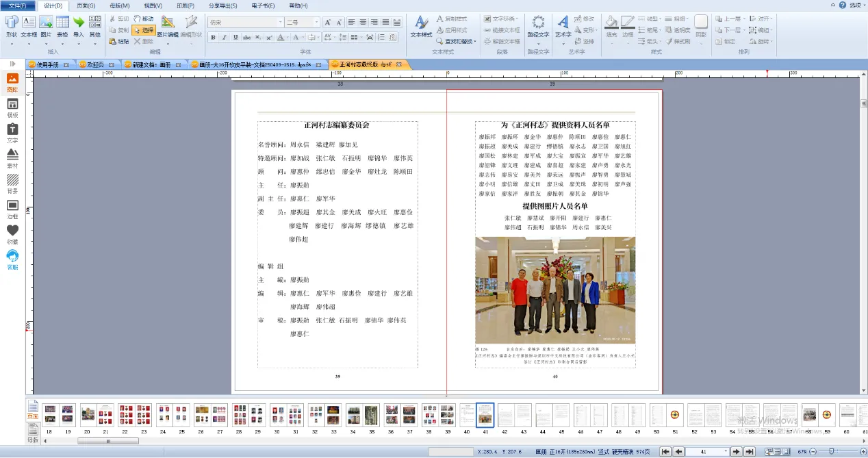Viewport: 868px width, 458px height.
Task: Click the 文本框 text box icon
Action: click(29, 25)
